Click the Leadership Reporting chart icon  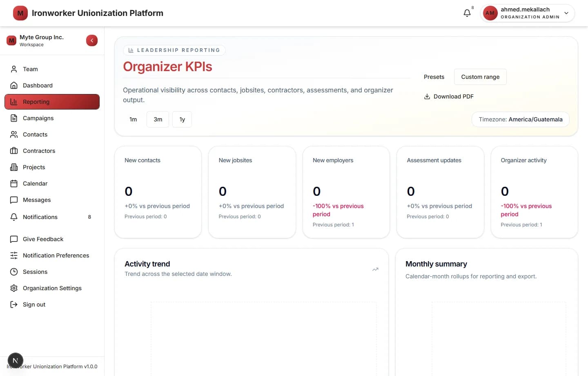[131, 50]
